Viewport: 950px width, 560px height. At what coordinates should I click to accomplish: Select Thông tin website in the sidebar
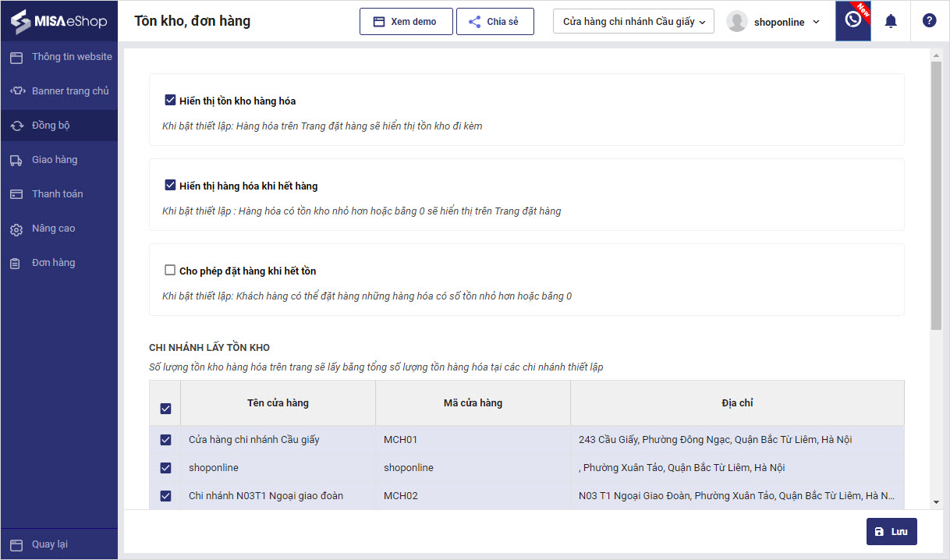click(71, 57)
